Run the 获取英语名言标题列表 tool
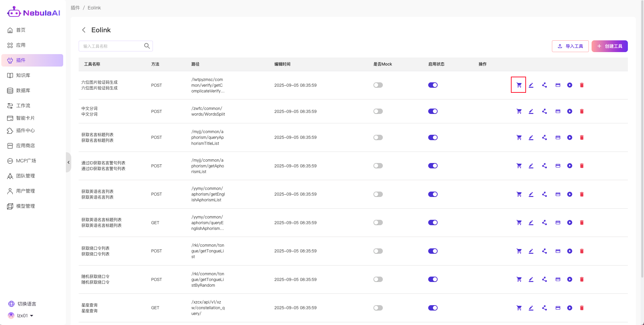The width and height of the screenshot is (644, 325). click(x=570, y=222)
